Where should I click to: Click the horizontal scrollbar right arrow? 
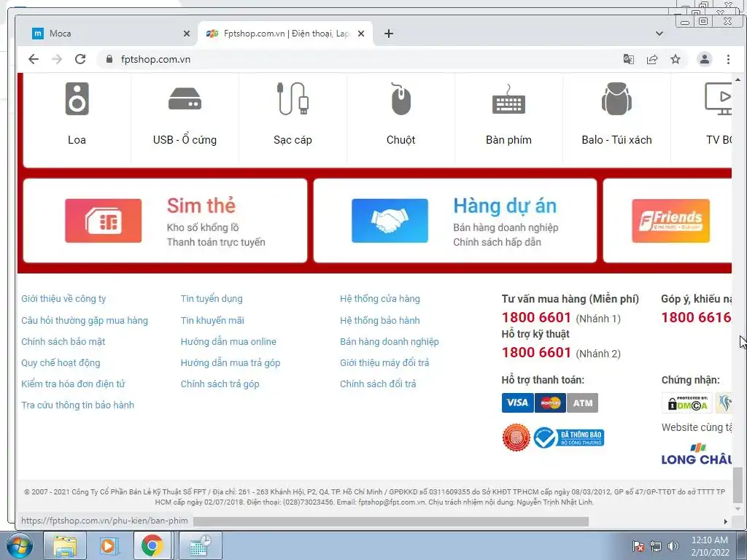click(x=726, y=521)
